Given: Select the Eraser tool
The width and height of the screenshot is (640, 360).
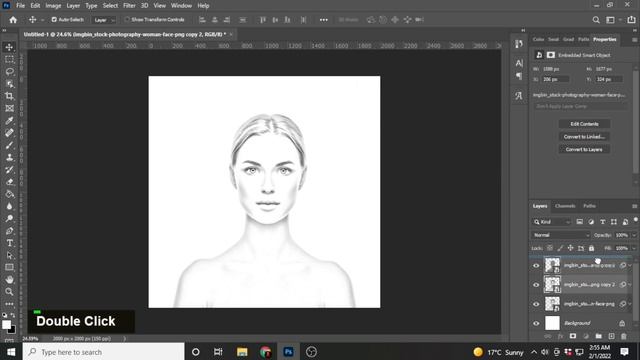Looking at the screenshot, I should 9,182.
